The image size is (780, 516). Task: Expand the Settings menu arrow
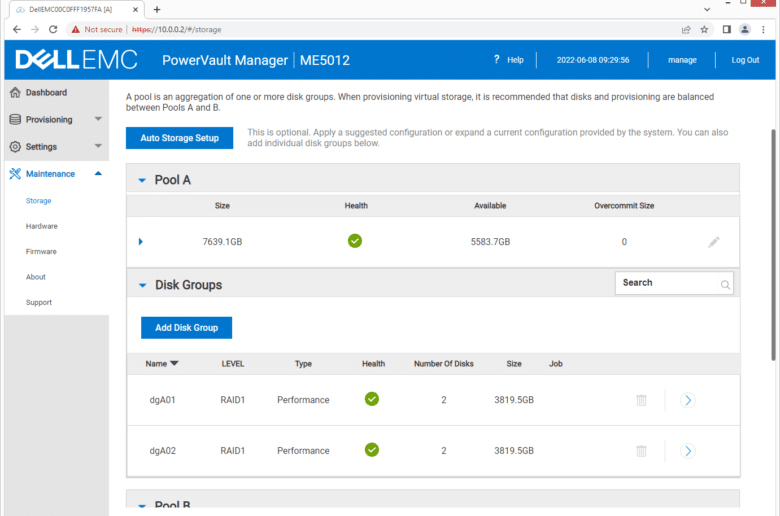pyautogui.click(x=98, y=146)
